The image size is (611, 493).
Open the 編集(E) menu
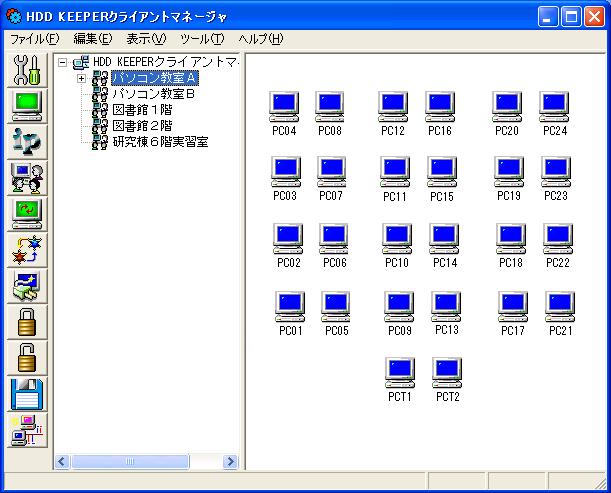coord(93,39)
